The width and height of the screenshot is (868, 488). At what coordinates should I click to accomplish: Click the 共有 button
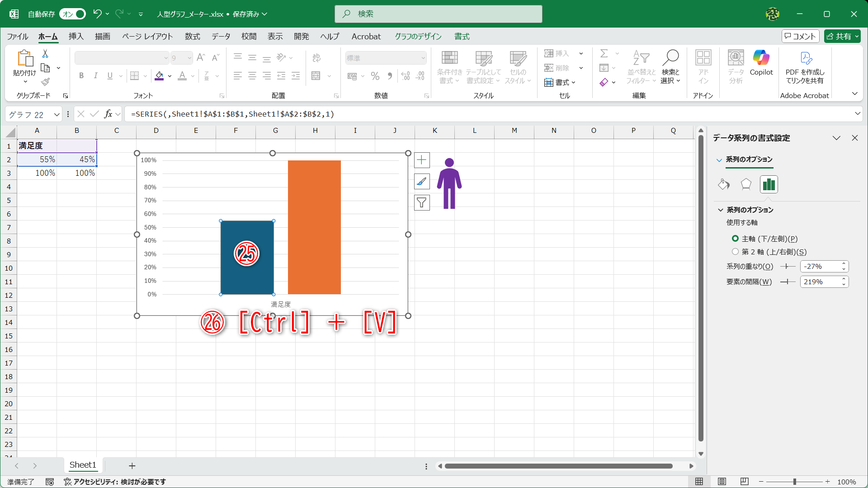842,36
